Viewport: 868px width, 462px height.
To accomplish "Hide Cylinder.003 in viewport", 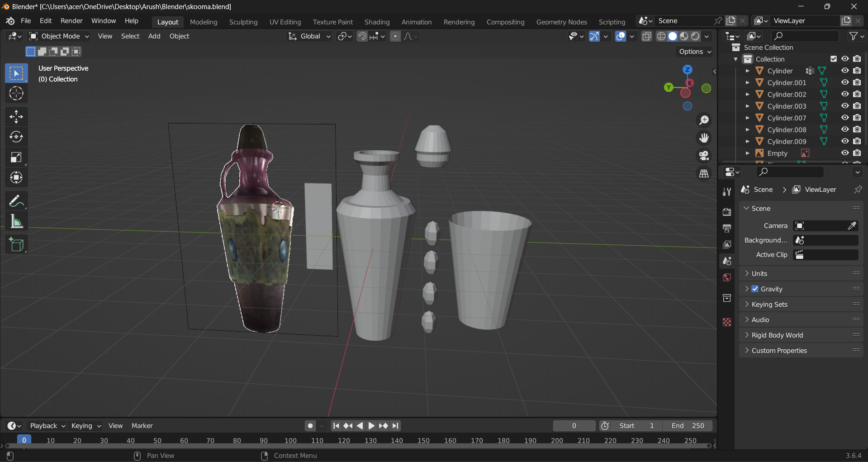I will click(x=845, y=106).
